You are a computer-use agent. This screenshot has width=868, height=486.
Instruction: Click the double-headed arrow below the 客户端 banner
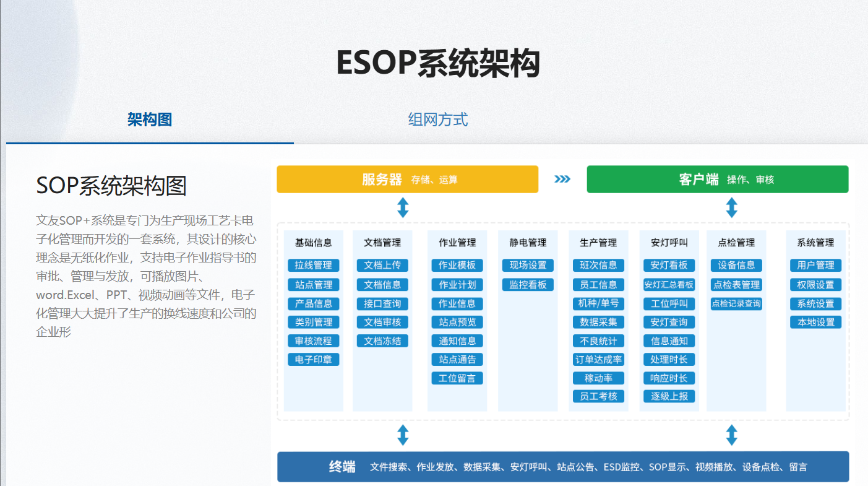[x=731, y=207]
